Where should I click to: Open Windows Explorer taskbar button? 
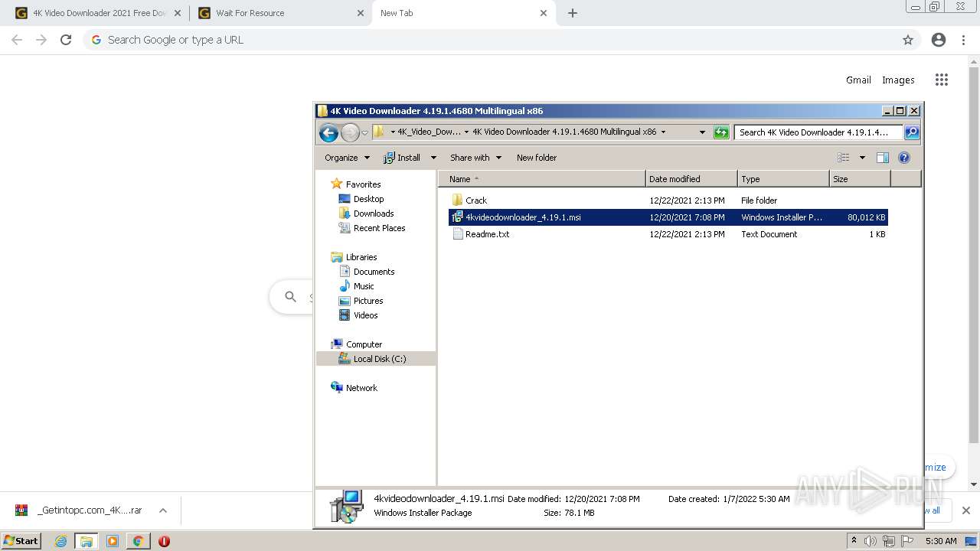pyautogui.click(x=86, y=541)
